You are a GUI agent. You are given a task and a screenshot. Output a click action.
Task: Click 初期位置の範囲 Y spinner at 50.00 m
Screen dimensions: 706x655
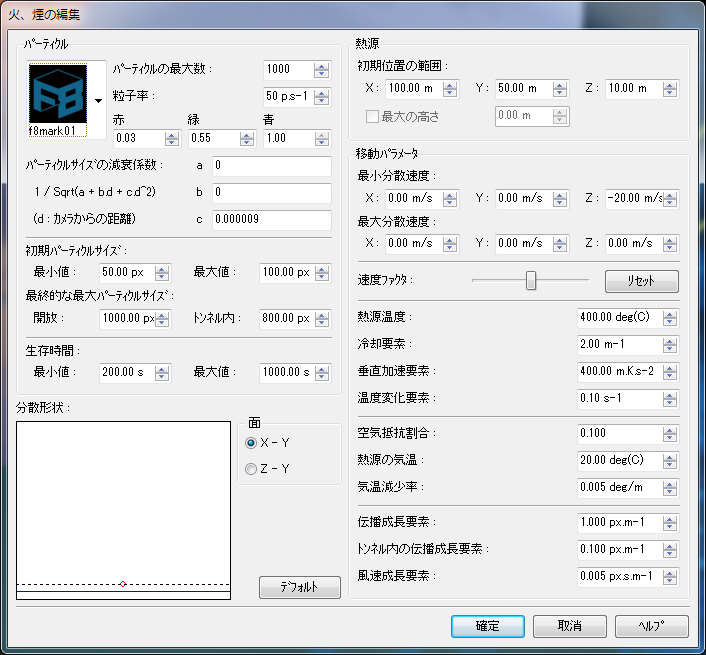pyautogui.click(x=560, y=89)
